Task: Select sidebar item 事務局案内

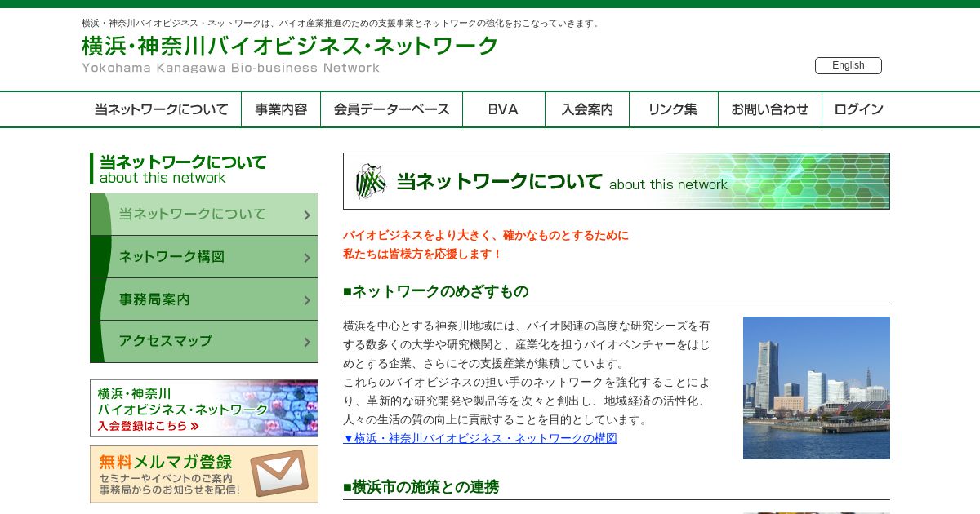Action: (204, 299)
